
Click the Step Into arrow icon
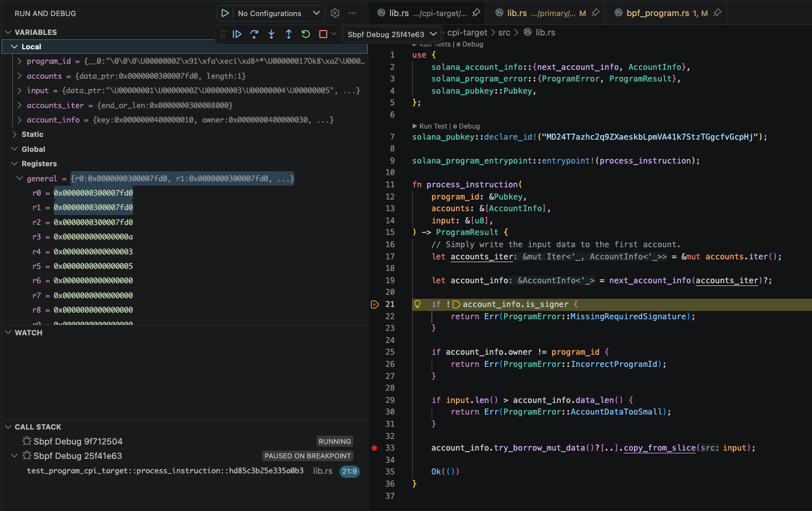pos(271,34)
